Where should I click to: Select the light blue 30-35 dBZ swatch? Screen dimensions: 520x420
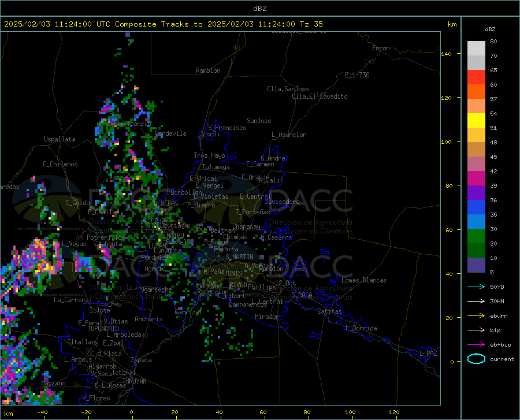476,222
